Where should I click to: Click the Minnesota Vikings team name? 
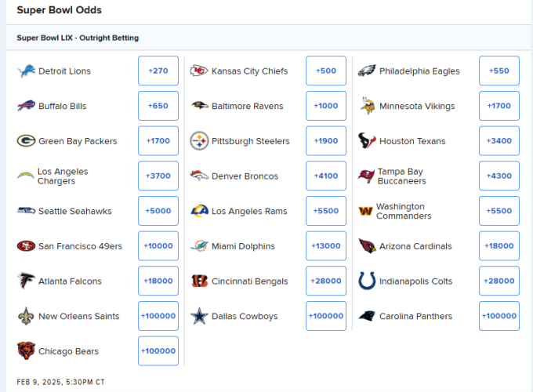point(417,106)
